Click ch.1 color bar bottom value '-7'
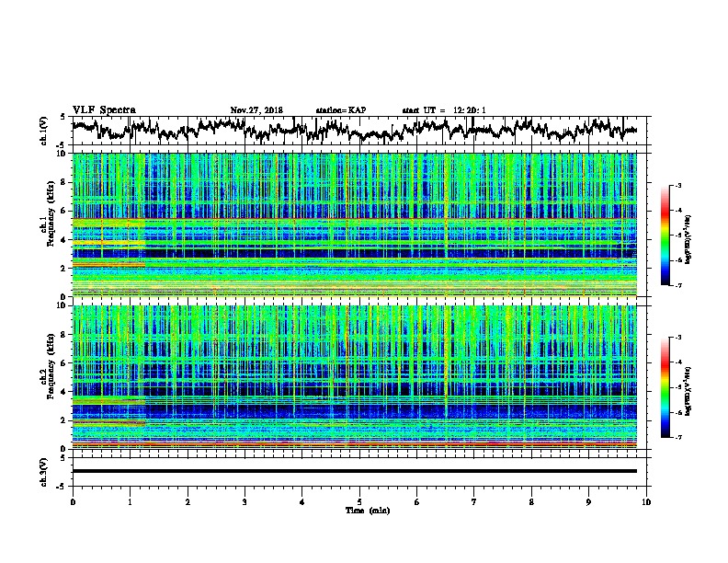 click(x=678, y=285)
